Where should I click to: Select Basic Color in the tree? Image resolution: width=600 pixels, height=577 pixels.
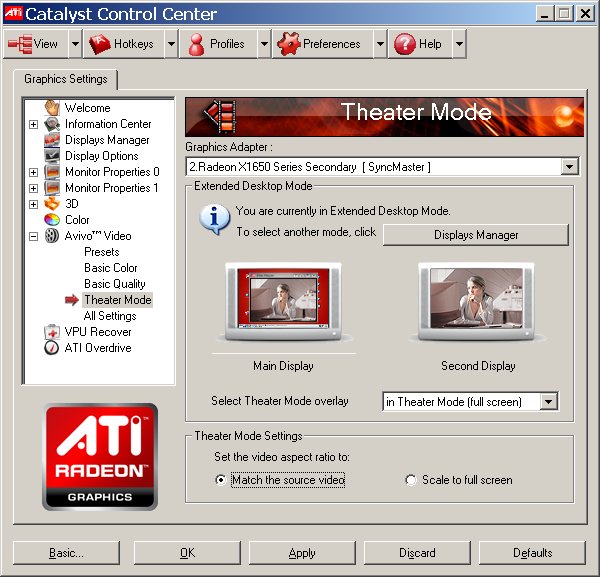111,268
